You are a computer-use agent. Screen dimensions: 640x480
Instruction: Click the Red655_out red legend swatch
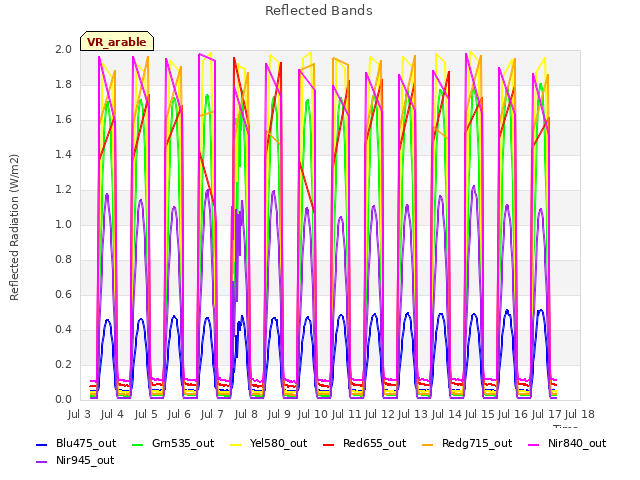click(x=329, y=444)
